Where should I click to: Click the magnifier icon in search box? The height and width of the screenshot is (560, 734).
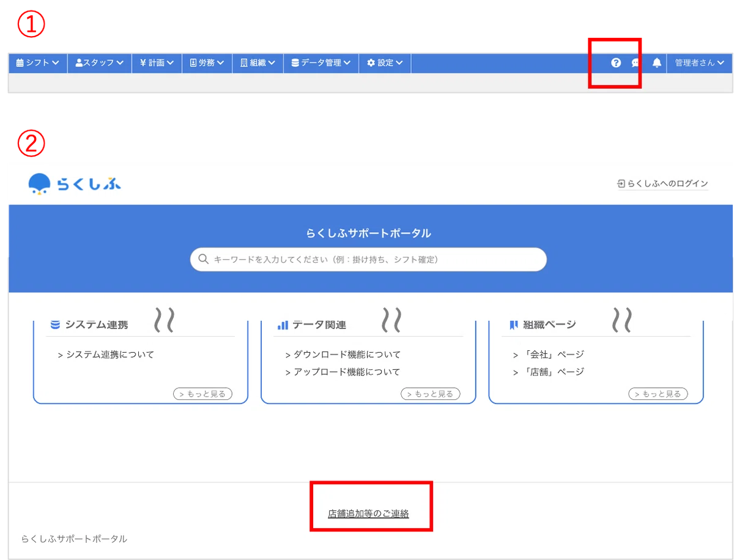coord(202,259)
